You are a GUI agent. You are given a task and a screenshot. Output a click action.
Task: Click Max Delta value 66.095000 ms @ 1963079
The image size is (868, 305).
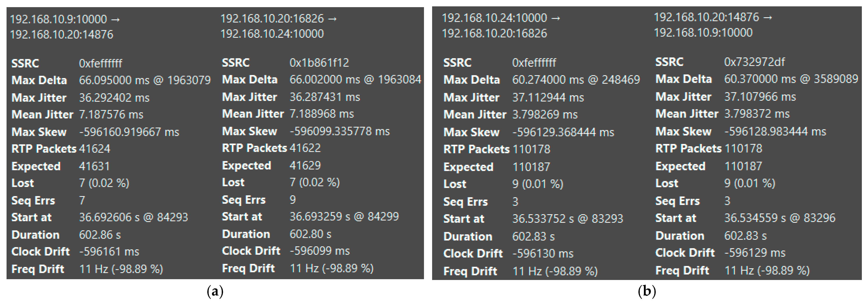click(x=145, y=80)
